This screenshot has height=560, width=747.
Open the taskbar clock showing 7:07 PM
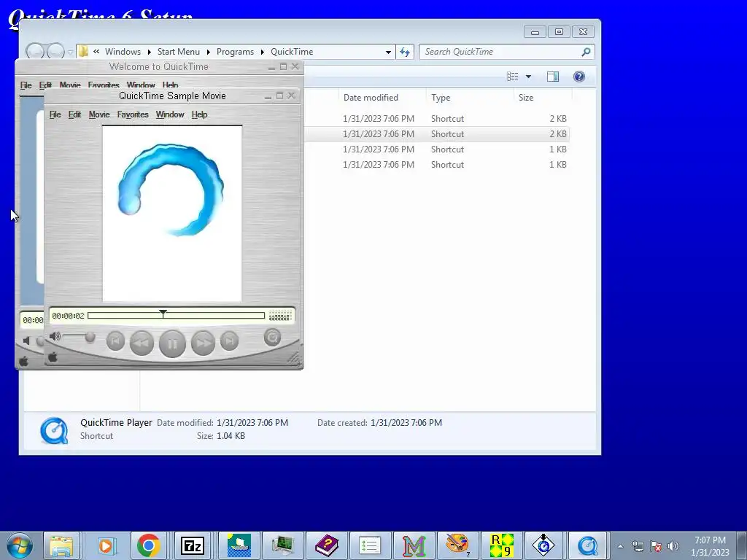[x=710, y=546]
